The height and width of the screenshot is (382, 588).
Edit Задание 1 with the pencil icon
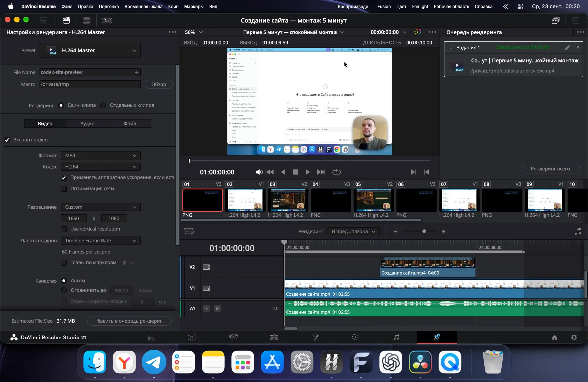point(568,47)
